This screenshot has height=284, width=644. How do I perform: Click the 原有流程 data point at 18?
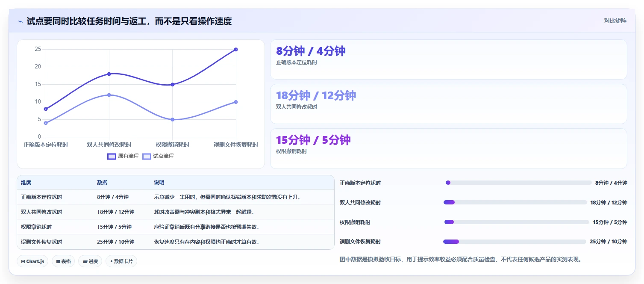pyautogui.click(x=109, y=74)
